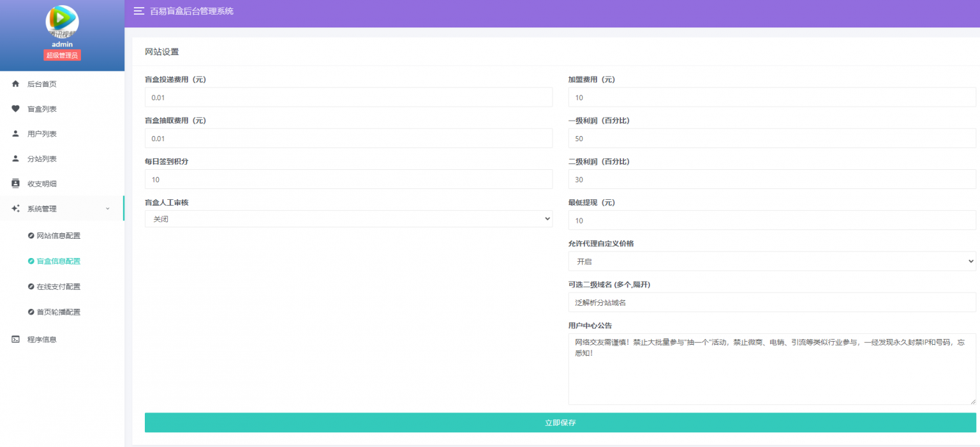Open the 允许代理自定义价格 dropdown
The width and height of the screenshot is (980, 447).
(772, 261)
